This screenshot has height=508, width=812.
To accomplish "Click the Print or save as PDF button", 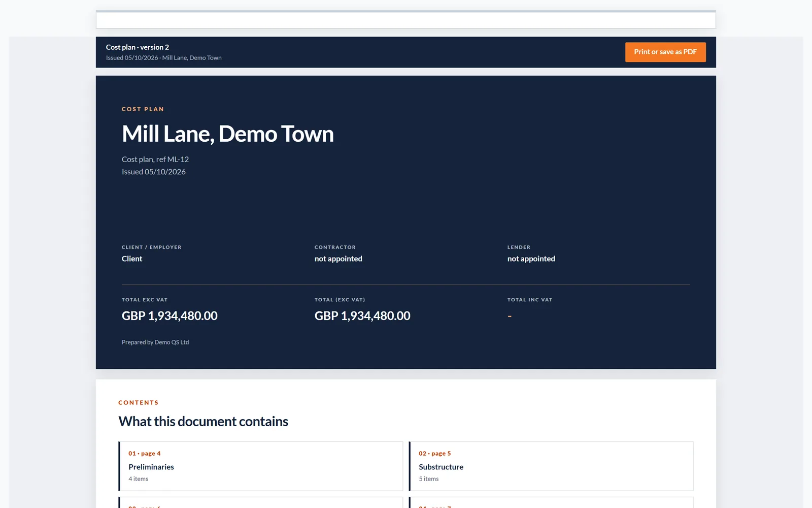I will [x=665, y=52].
